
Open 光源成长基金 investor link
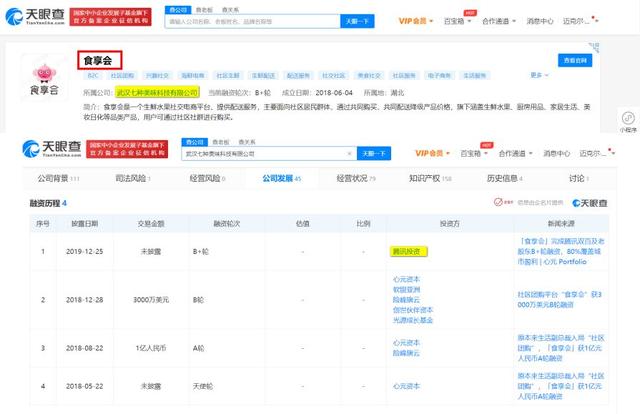413,320
